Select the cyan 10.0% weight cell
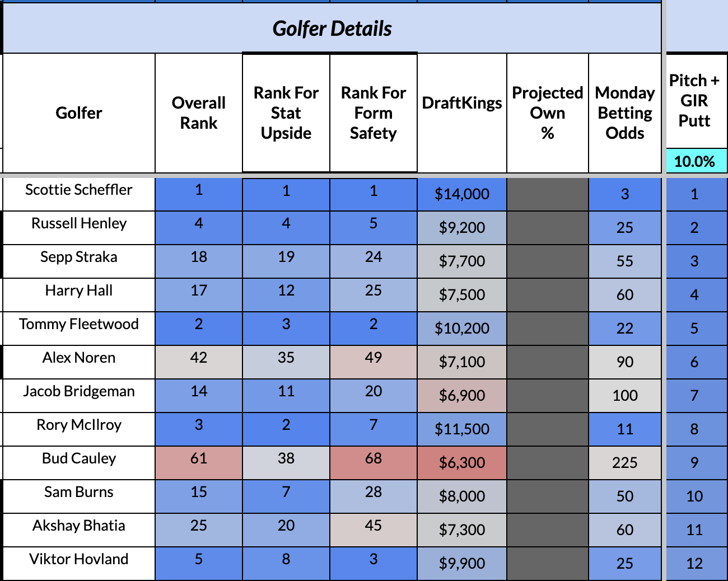 (694, 162)
